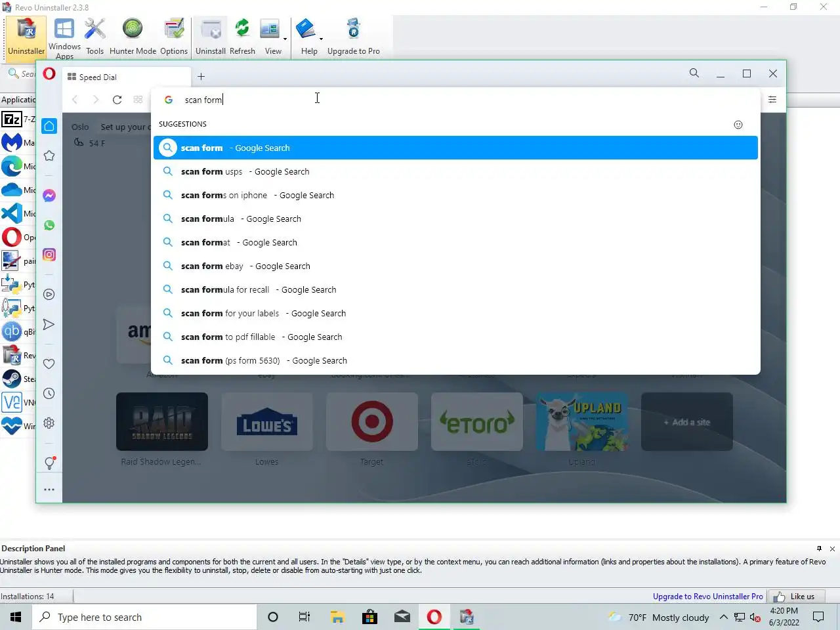Viewport: 840px width, 630px height.
Task: Select Steam entry in Revo applications list
Action: tap(18, 379)
